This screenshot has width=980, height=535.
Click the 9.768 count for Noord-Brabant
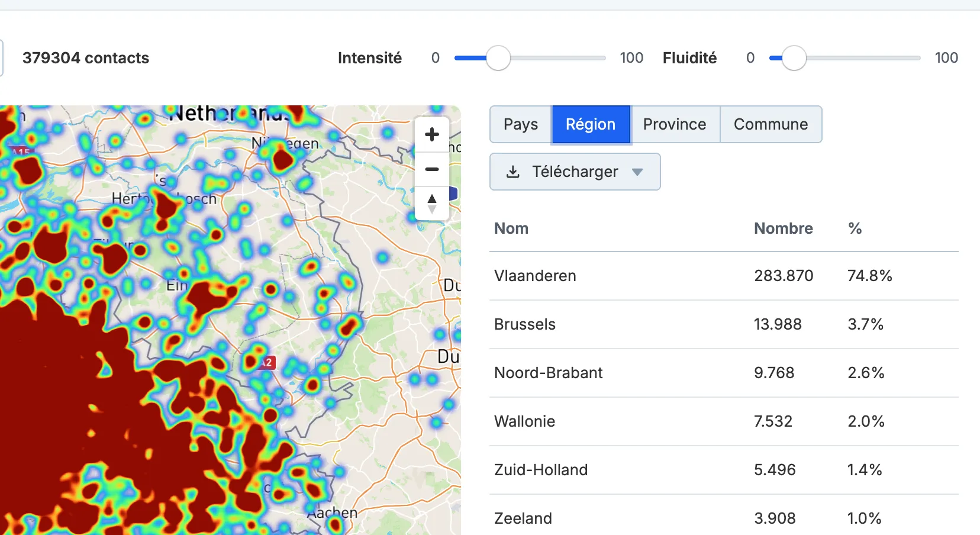tap(774, 373)
